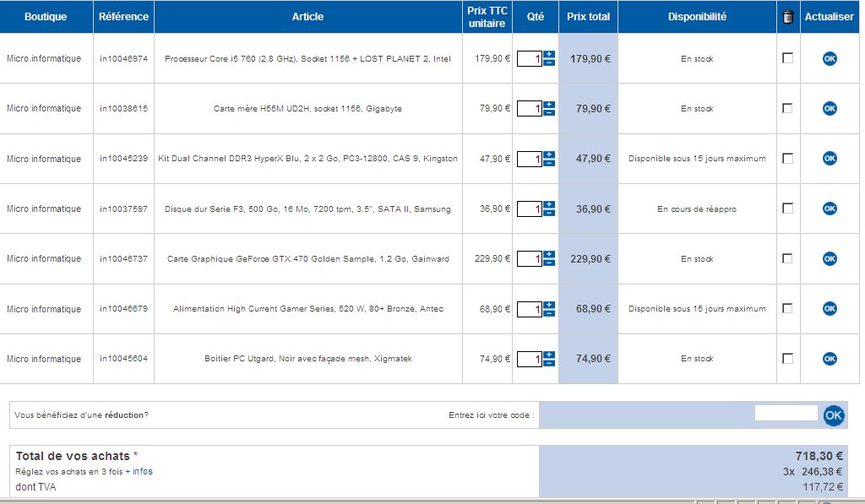Check the removal box for Samsung Disque dur
This screenshot has height=504, width=865.
click(788, 208)
